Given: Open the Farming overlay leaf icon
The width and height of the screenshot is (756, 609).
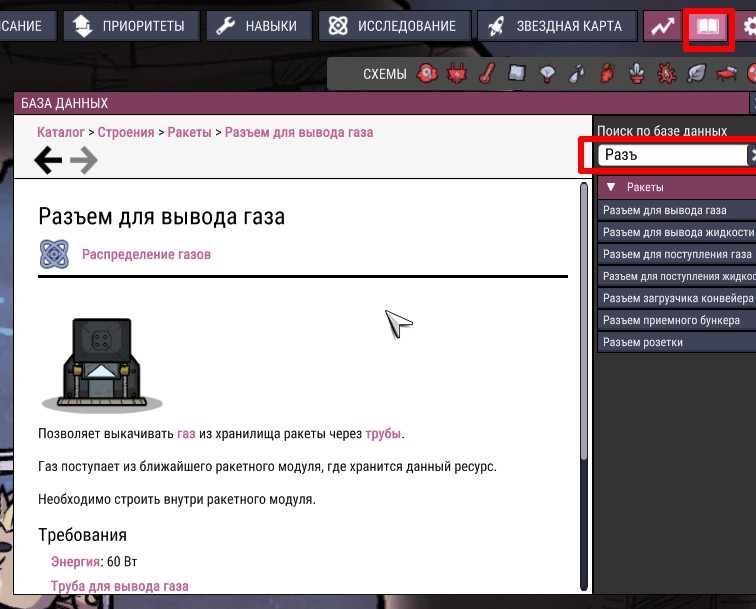Looking at the screenshot, I should tap(696, 74).
